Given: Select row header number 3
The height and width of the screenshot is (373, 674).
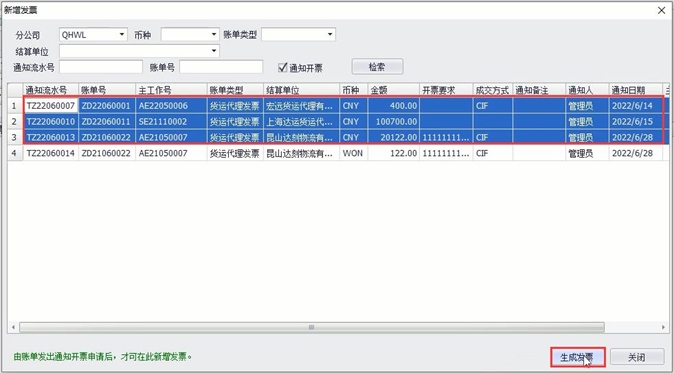Looking at the screenshot, I should coord(15,138).
